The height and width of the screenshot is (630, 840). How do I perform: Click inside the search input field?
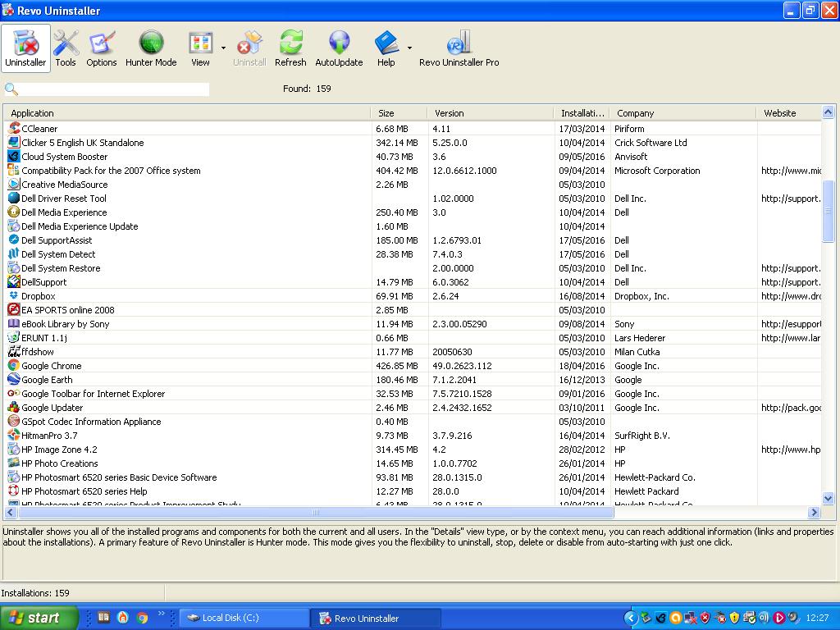click(114, 89)
